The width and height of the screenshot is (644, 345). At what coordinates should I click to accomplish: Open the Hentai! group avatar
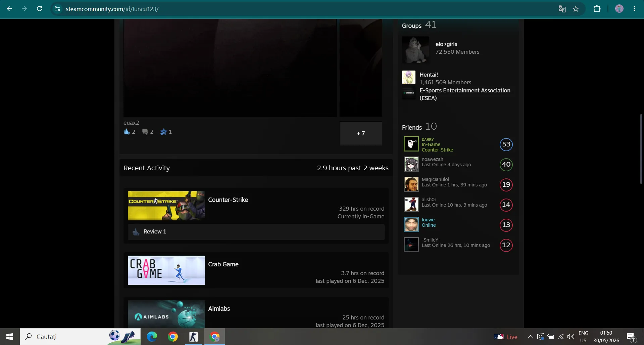409,77
